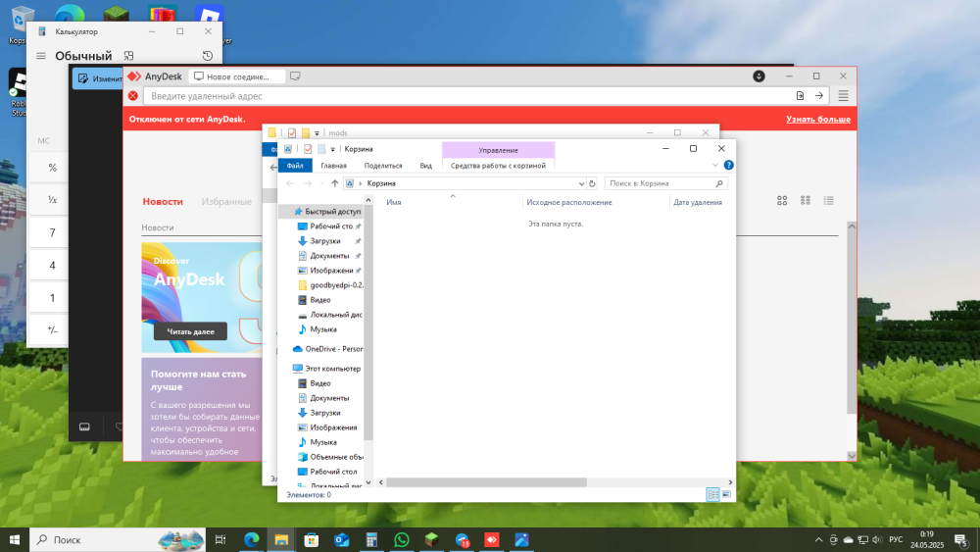Screen dimensions: 980x552
Task: Click AnyDesk remote address input field
Action: pyautogui.click(x=468, y=96)
